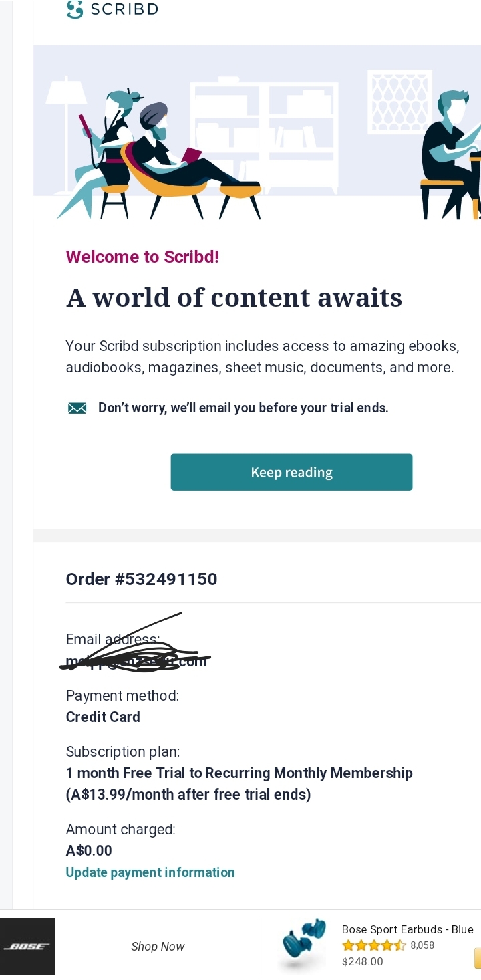This screenshot has height=980, width=481.
Task: Click the Welcome to Scribd! heading
Action: (142, 257)
